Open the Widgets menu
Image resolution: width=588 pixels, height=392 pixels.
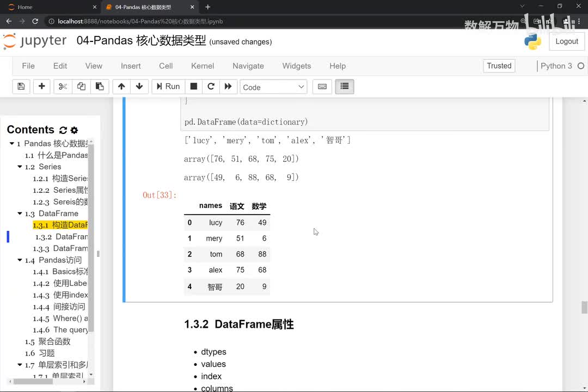point(297,66)
